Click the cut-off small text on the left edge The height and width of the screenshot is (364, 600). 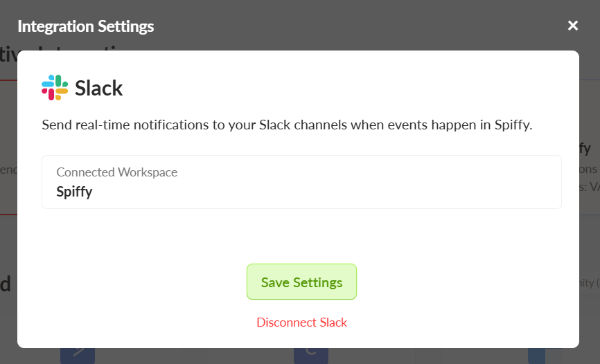coord(7,170)
